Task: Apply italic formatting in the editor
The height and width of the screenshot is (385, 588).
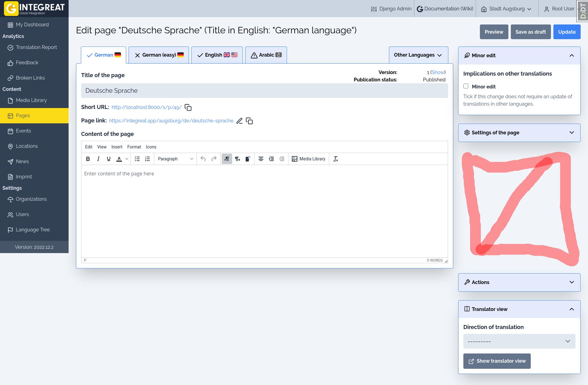Action: coord(98,159)
